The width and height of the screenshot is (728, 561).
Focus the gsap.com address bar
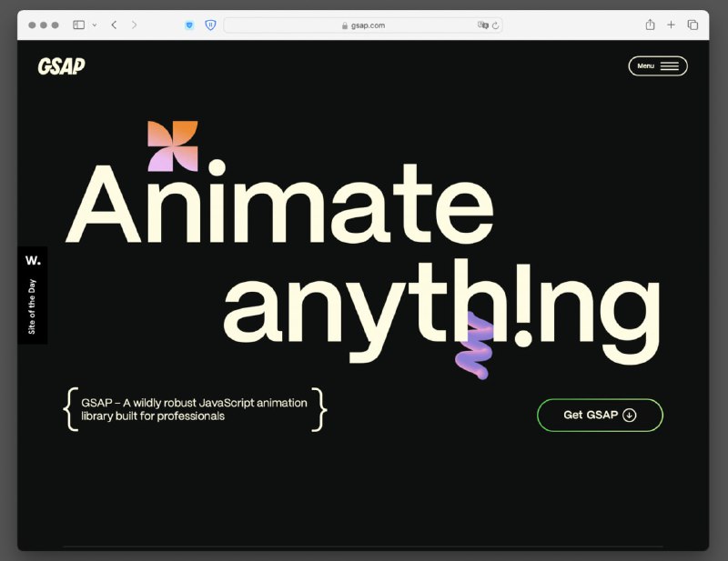click(x=363, y=25)
